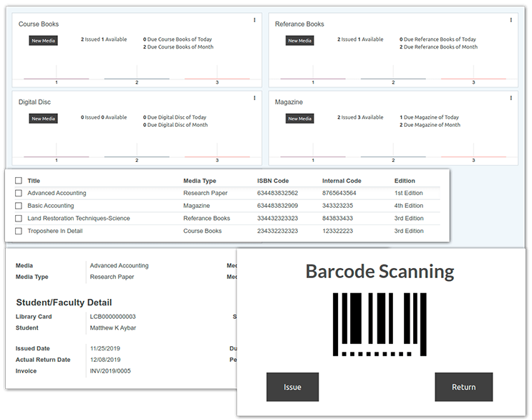Sort by Title column header

tap(34, 181)
